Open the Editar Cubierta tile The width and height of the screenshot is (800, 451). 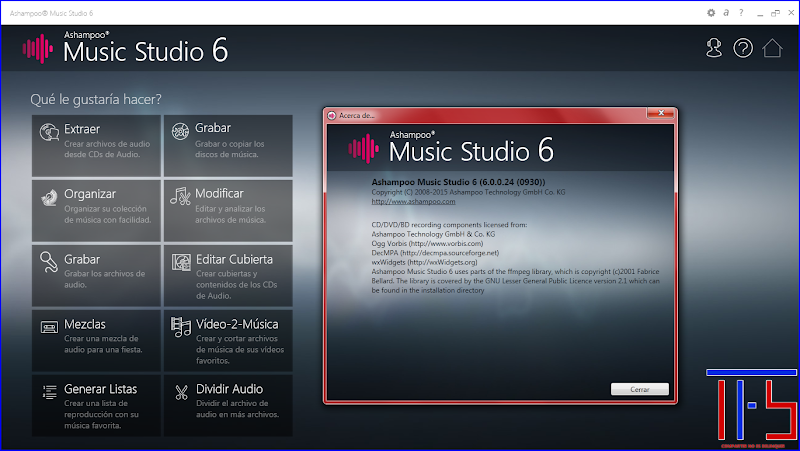[228, 275]
